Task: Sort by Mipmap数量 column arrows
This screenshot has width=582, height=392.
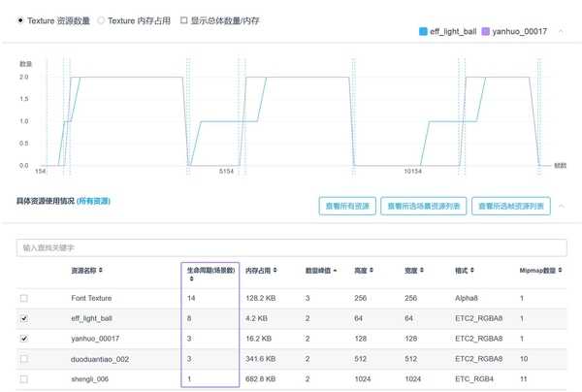Action: tap(560, 270)
